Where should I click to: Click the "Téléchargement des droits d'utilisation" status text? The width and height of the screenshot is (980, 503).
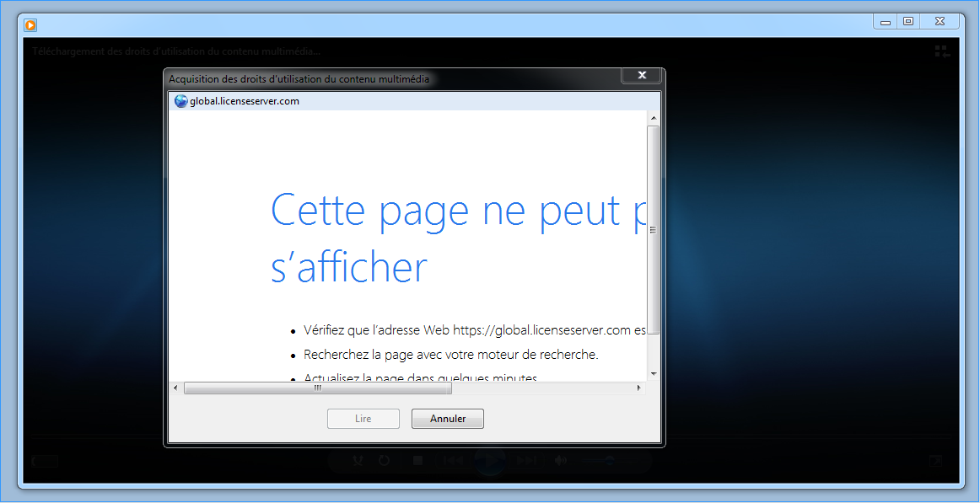click(x=176, y=51)
